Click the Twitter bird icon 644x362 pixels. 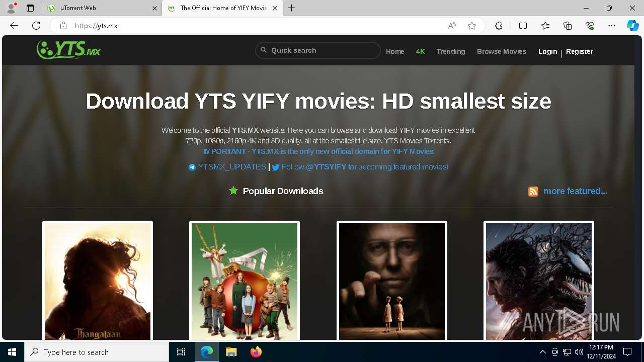pos(276,167)
